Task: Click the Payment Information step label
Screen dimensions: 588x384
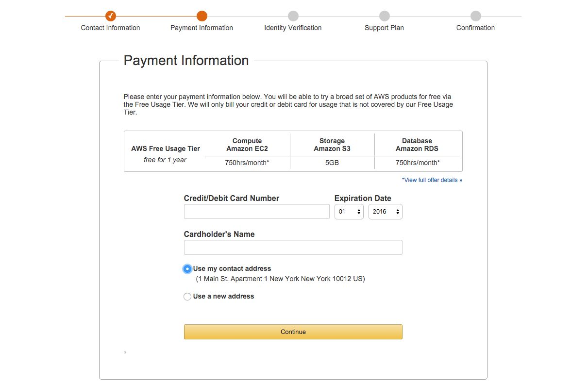Action: click(202, 28)
